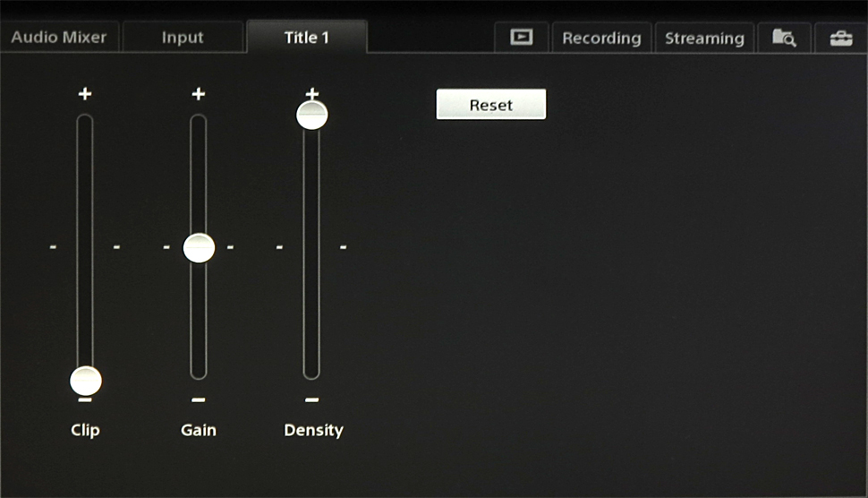Click the Gain slider knob

tap(199, 248)
